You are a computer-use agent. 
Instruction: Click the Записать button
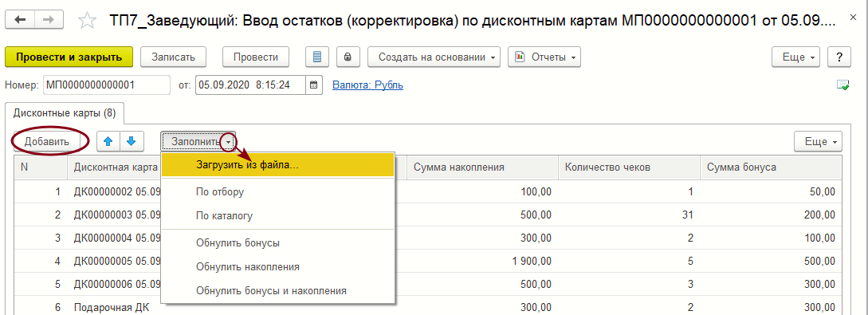point(173,57)
